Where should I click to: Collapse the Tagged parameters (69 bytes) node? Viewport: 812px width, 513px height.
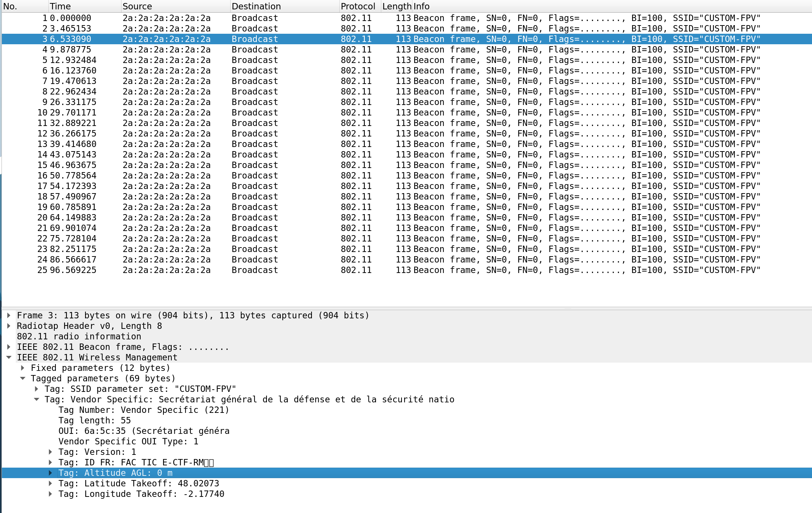(x=22, y=378)
